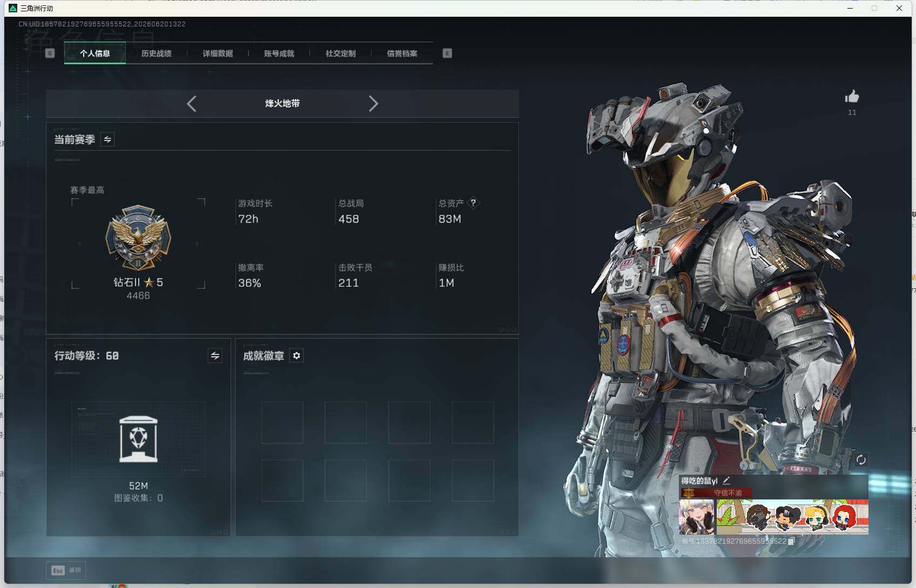Click the Esc 返回 back button
The width and height of the screenshot is (916, 588).
pyautogui.click(x=66, y=570)
